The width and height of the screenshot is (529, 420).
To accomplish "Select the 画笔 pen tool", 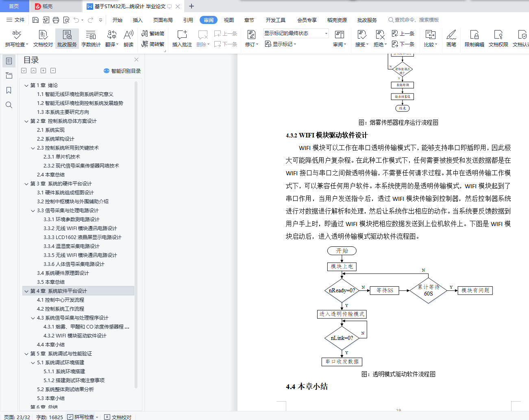I will pos(451,39).
